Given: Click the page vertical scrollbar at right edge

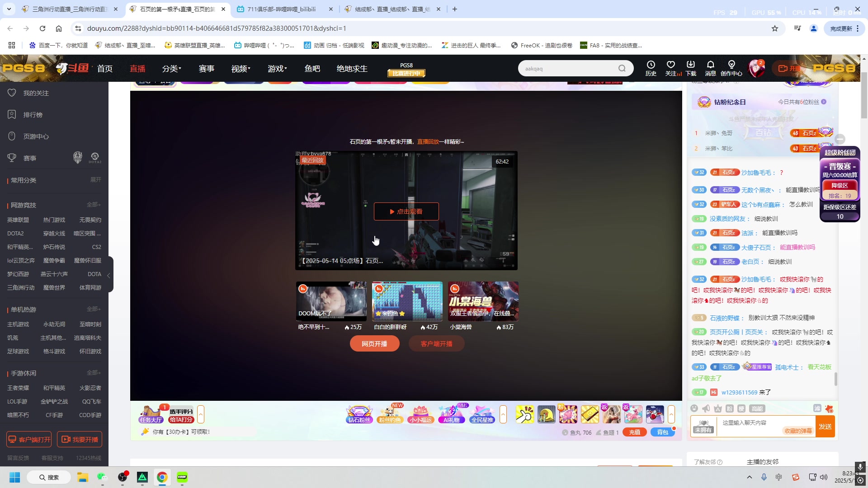Looking at the screenshot, I should click(x=864, y=95).
